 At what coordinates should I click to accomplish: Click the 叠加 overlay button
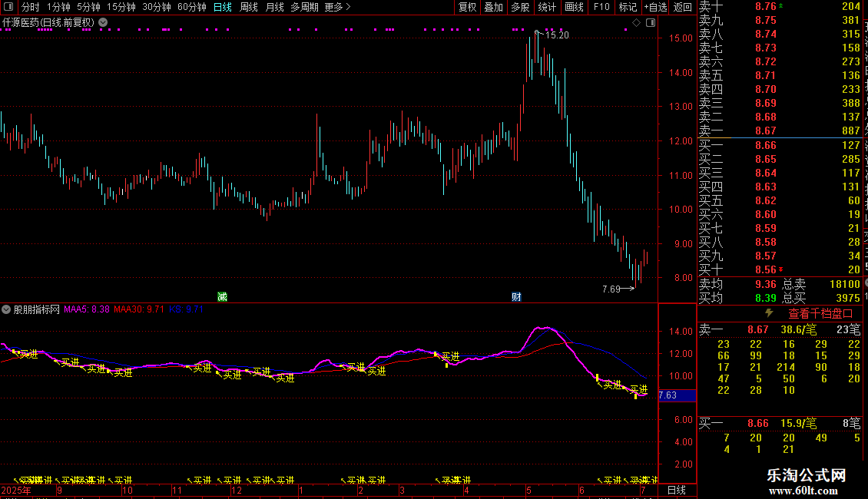[493, 7]
